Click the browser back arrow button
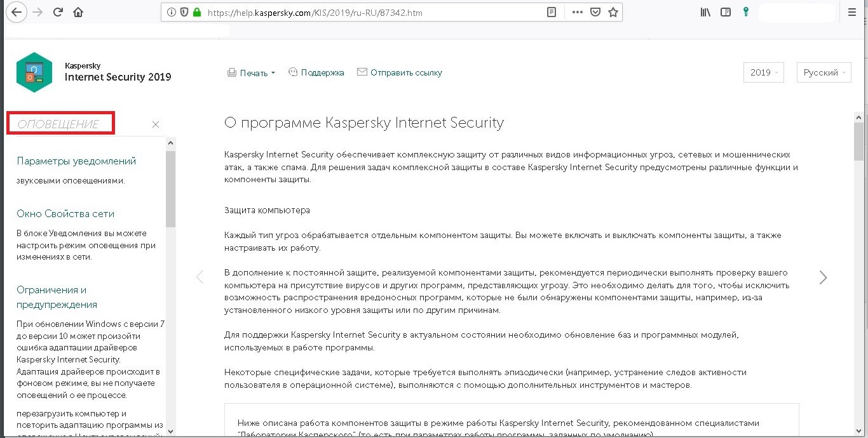868x438 pixels. (x=15, y=12)
